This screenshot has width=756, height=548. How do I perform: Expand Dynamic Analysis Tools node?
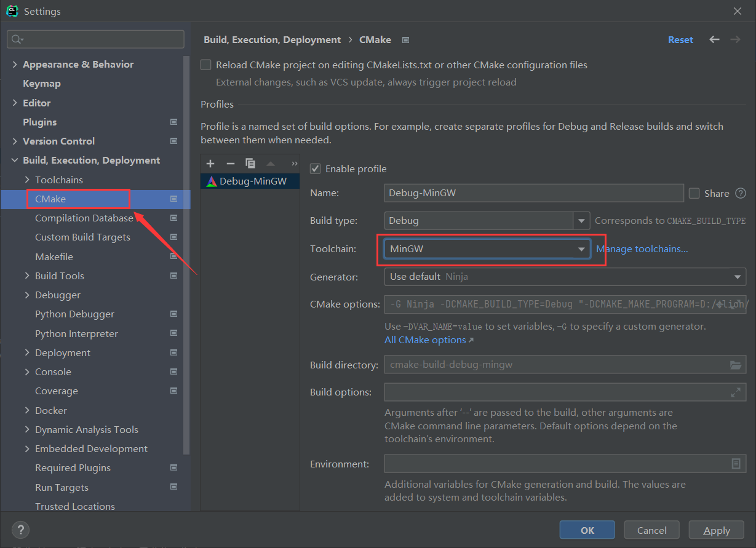(27, 429)
